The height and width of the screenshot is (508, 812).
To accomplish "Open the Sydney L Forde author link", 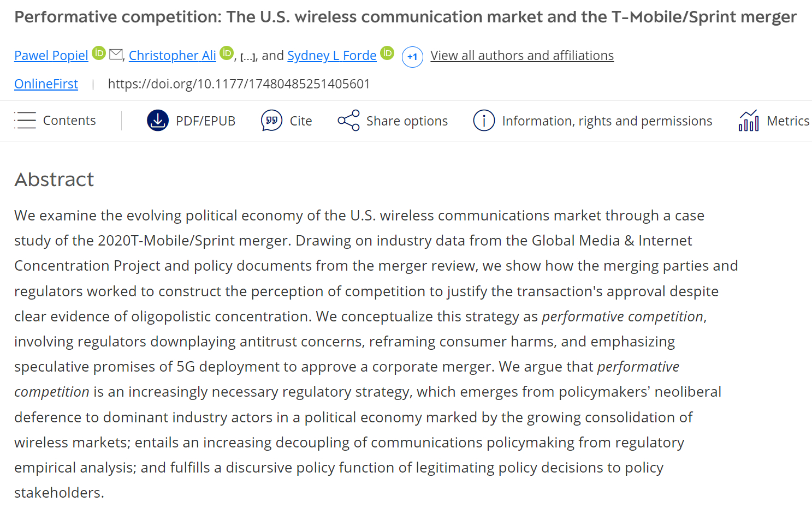I will tap(332, 56).
